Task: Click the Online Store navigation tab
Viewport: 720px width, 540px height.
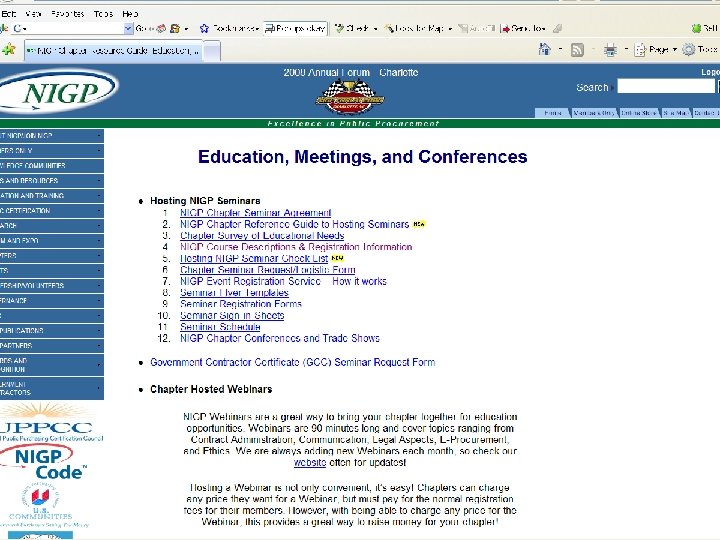Action: click(x=639, y=113)
